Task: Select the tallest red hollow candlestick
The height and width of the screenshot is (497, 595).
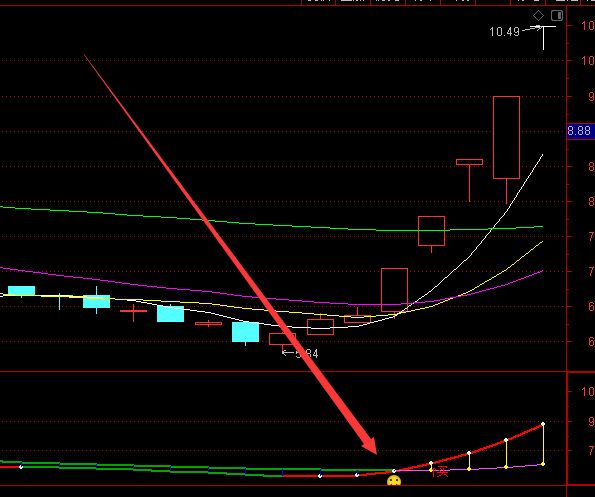Action: coord(506,137)
